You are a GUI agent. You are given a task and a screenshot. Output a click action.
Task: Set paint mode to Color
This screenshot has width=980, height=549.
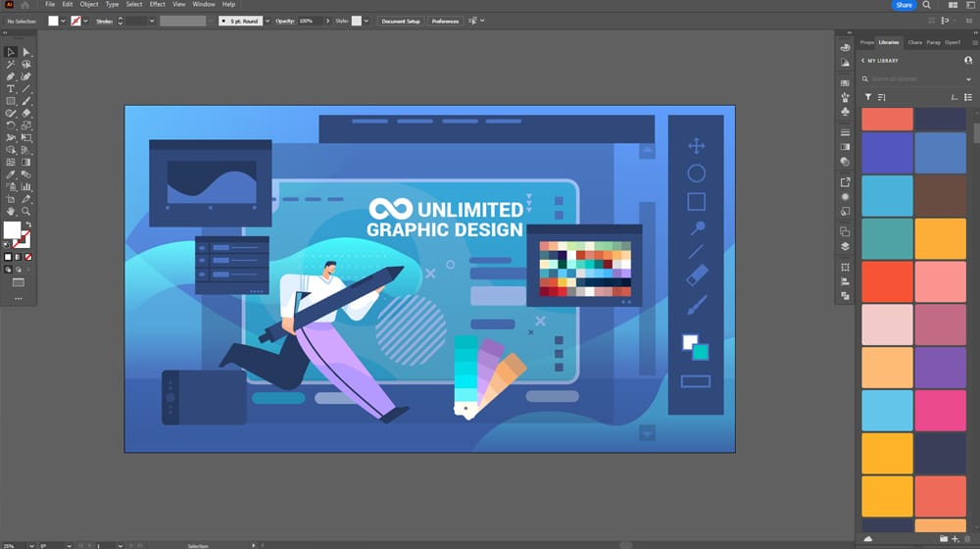[x=8, y=257]
